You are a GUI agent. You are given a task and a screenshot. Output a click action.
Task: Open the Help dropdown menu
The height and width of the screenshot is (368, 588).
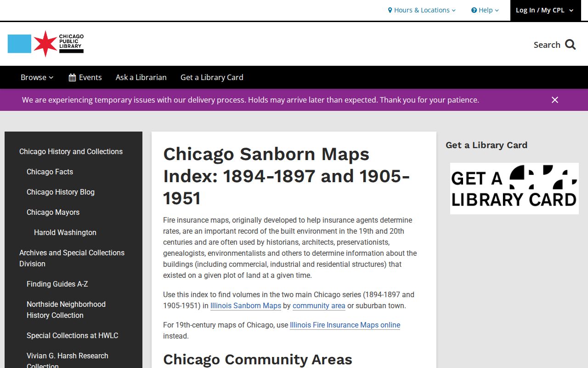(x=485, y=10)
